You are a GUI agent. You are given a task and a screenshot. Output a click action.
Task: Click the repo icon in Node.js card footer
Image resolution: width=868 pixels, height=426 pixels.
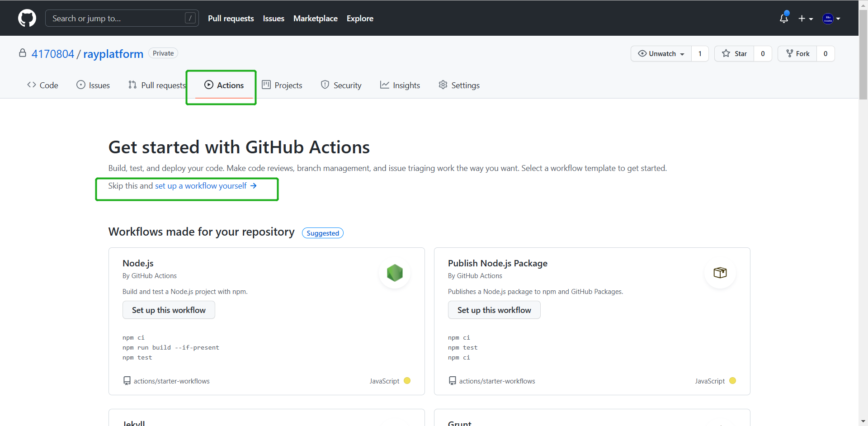coord(127,381)
